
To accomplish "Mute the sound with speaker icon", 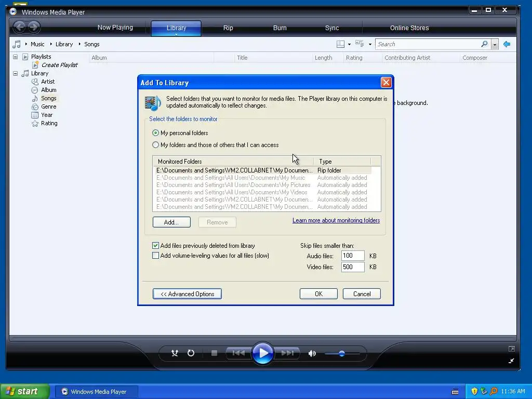I will [312, 353].
